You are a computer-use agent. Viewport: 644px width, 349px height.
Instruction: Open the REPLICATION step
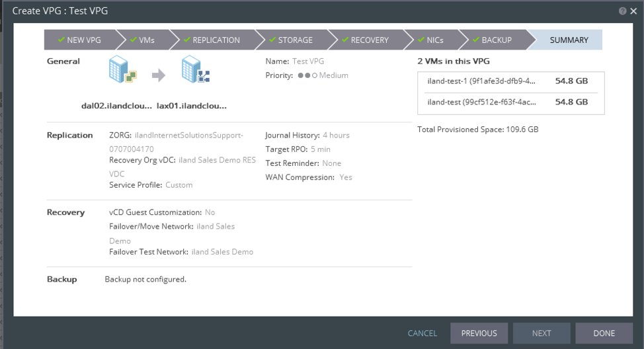pyautogui.click(x=212, y=40)
